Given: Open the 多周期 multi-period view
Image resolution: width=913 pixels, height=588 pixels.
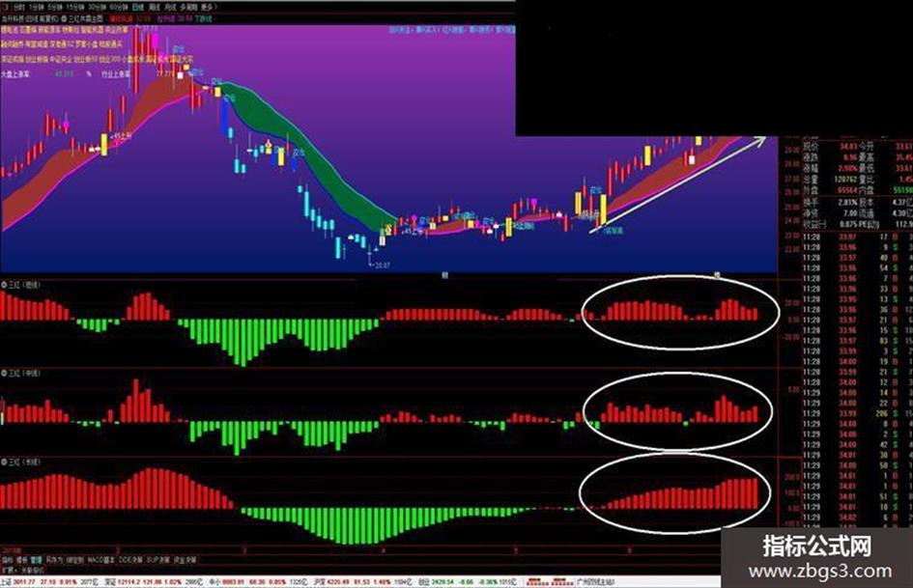Looking at the screenshot, I should [x=188, y=7].
